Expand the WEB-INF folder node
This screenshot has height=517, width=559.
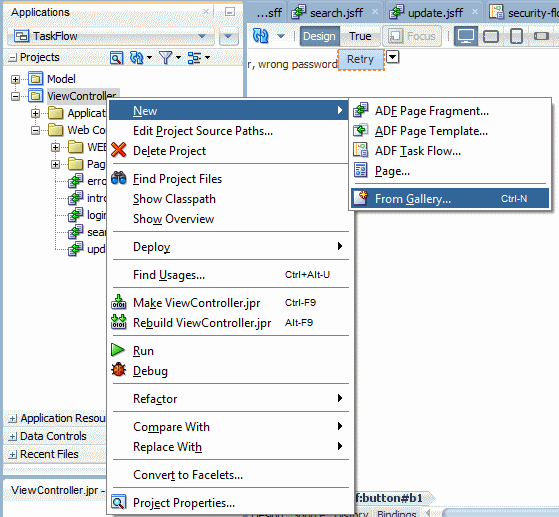[x=55, y=147]
